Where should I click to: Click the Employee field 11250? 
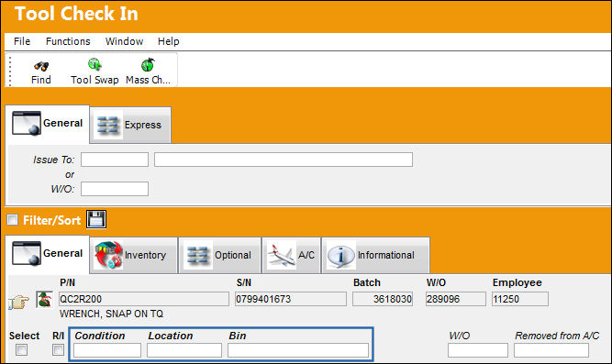coord(520,299)
